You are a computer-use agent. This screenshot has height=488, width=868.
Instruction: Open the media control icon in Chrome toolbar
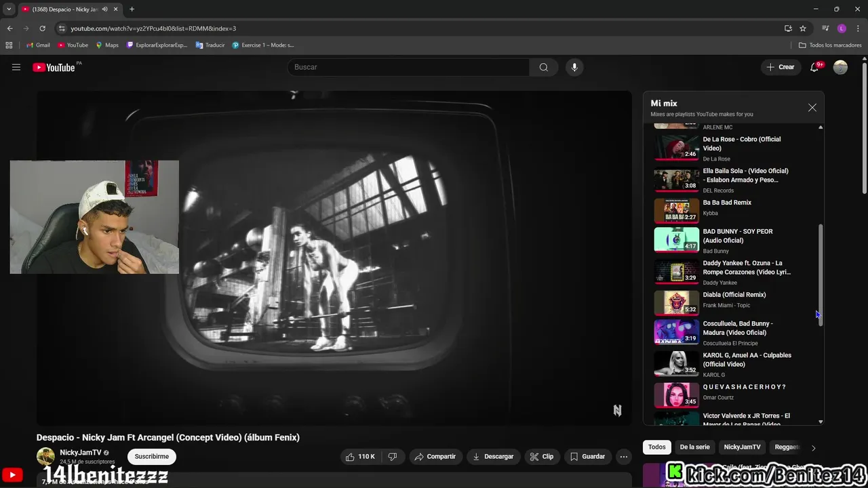click(825, 28)
